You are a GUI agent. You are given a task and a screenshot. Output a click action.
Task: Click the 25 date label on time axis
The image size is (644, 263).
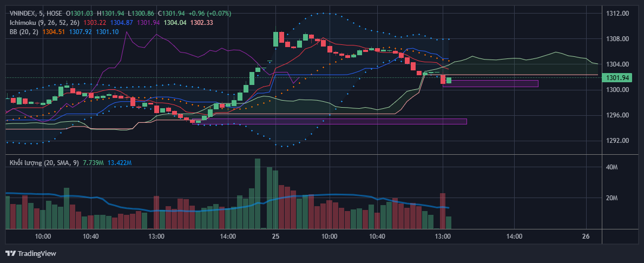pos(275,236)
